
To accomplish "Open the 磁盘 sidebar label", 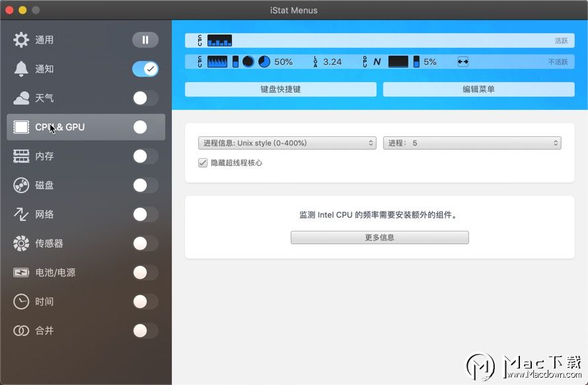I will 44,185.
